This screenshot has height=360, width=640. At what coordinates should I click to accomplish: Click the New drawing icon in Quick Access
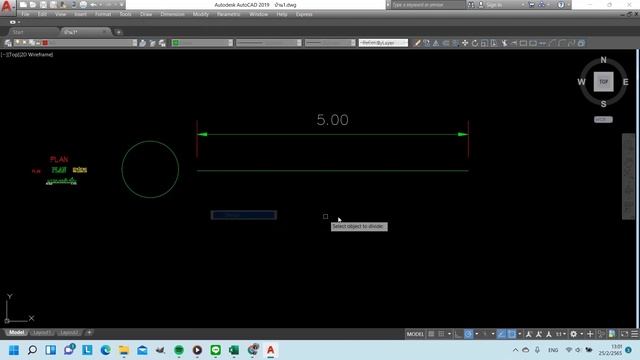(x=23, y=5)
